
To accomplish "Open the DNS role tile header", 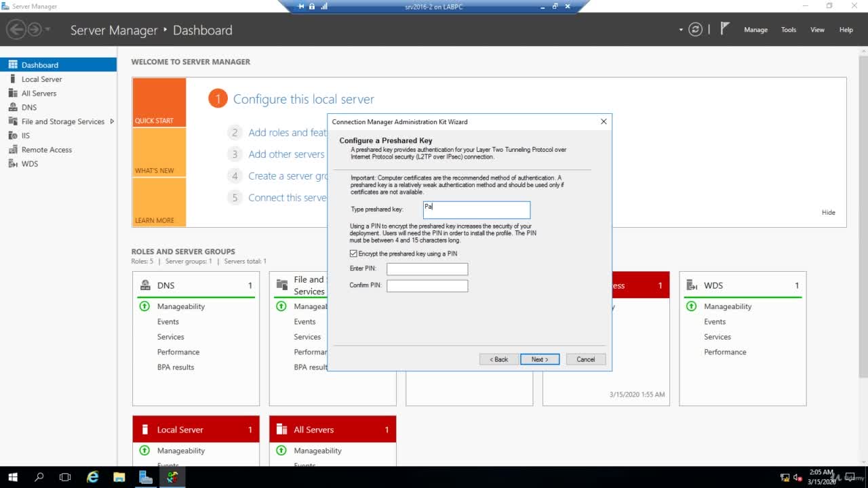I will (196, 285).
